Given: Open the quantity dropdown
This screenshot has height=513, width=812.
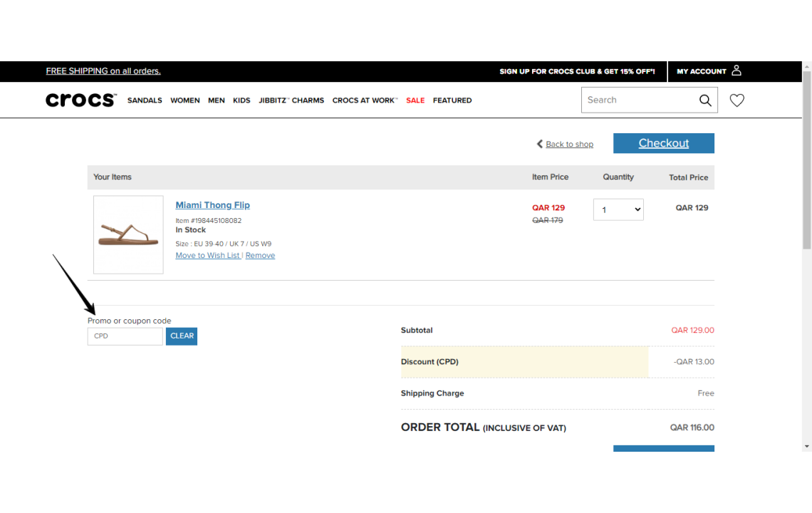Looking at the screenshot, I should (x=618, y=210).
